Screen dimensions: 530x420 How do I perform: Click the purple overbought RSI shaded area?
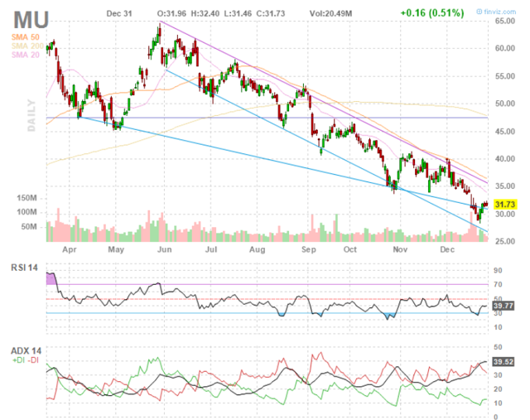pyautogui.click(x=51, y=278)
